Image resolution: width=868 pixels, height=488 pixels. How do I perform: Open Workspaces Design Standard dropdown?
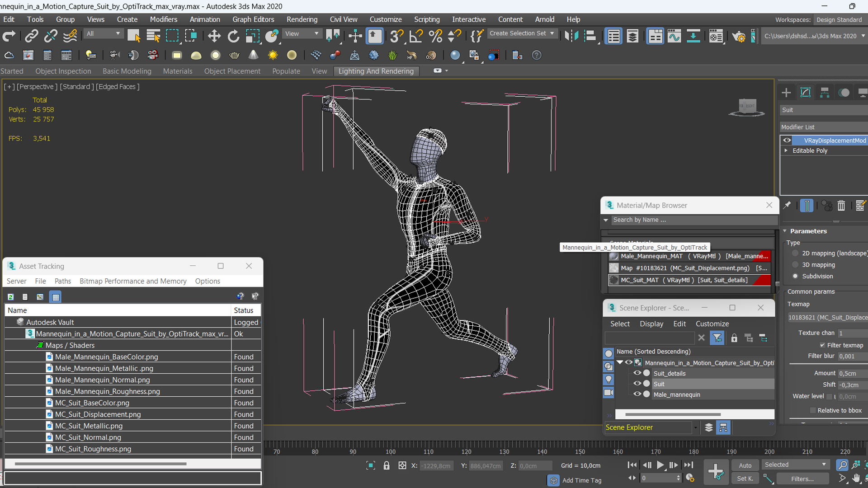[840, 20]
